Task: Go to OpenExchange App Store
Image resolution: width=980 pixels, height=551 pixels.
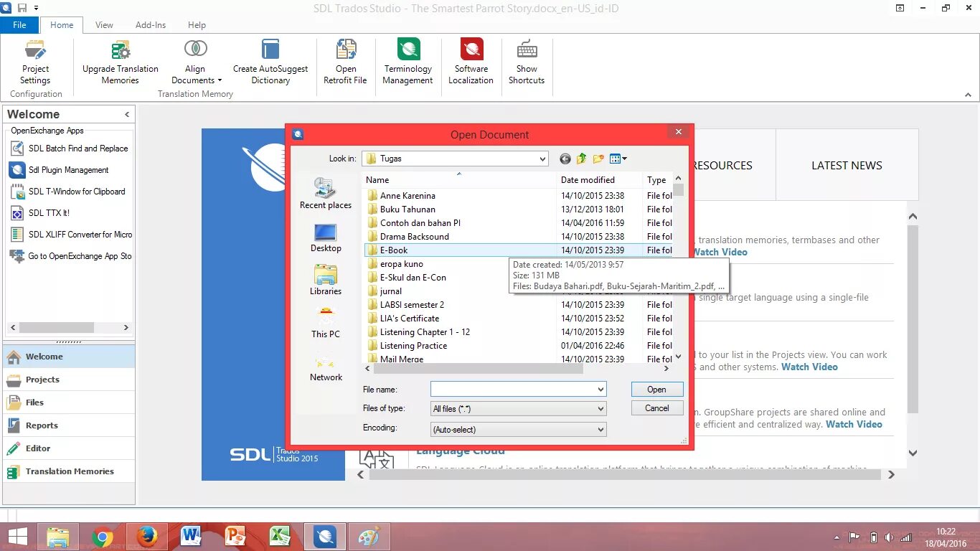Action: click(71, 256)
